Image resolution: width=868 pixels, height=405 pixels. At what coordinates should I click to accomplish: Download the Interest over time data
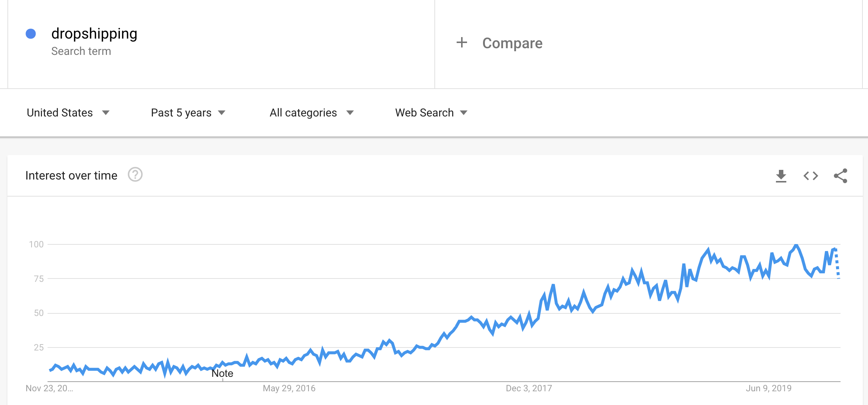pyautogui.click(x=781, y=176)
